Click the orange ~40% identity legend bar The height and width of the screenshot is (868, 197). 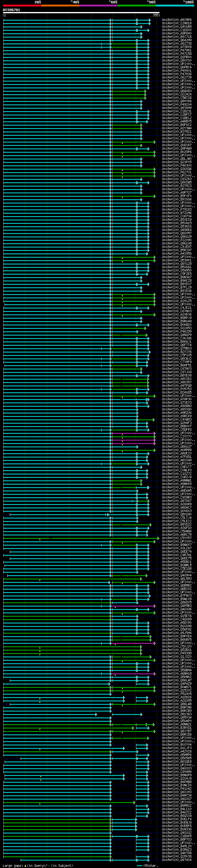pos(60,6)
